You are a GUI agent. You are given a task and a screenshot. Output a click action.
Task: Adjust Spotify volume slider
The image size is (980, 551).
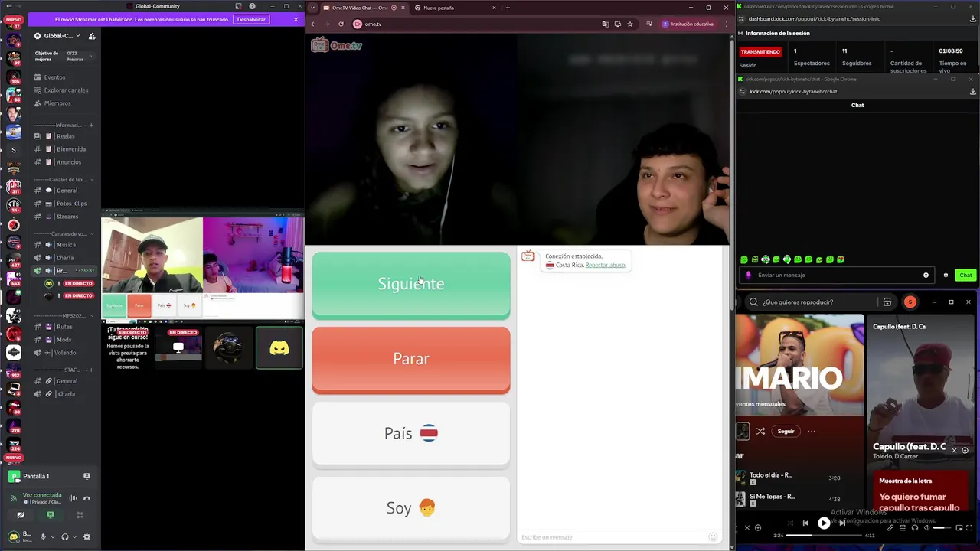942,527
